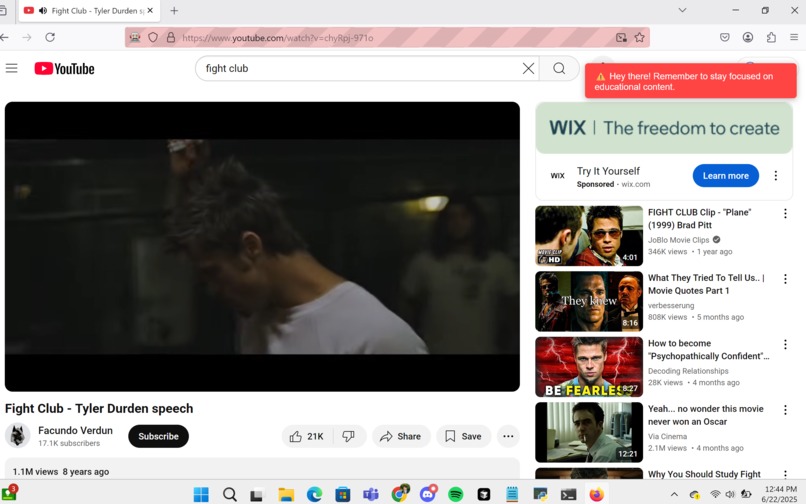The width and height of the screenshot is (806, 504).
Task: Open the Facundo Verdun channel name link
Action: point(75,430)
